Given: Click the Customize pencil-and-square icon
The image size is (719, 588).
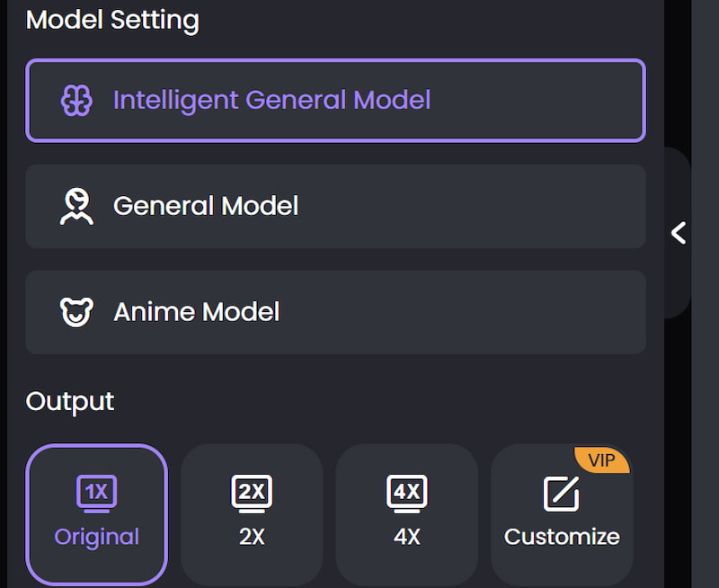Looking at the screenshot, I should coord(562,494).
